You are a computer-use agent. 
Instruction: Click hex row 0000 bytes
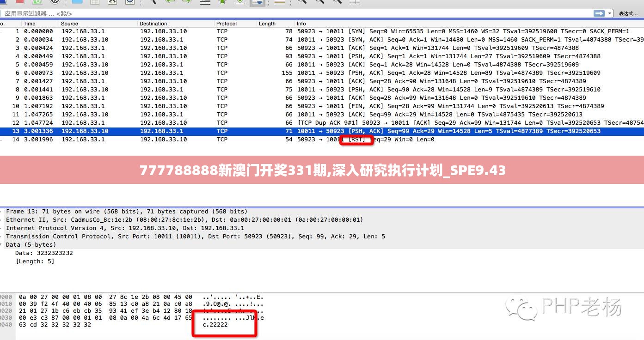pos(105,297)
